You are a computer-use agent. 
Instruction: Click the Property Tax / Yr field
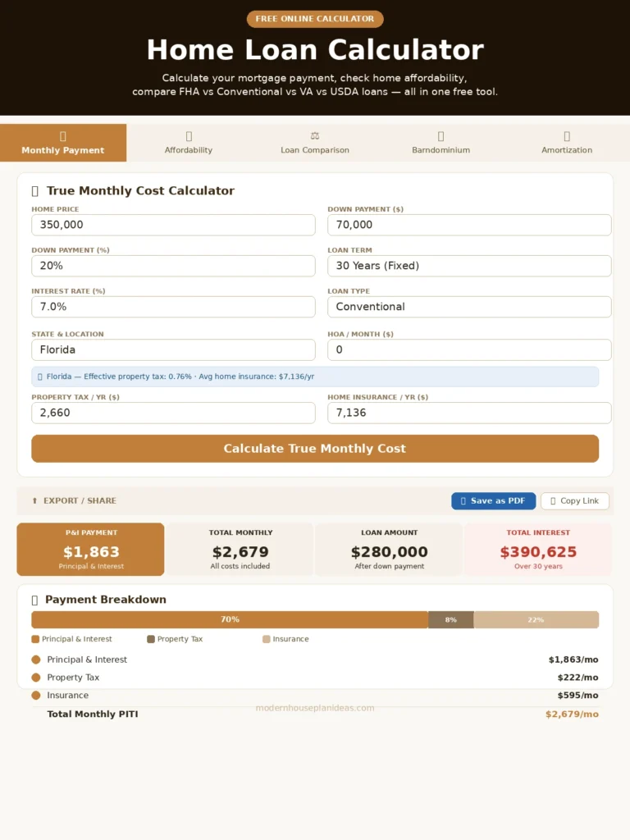tap(174, 413)
